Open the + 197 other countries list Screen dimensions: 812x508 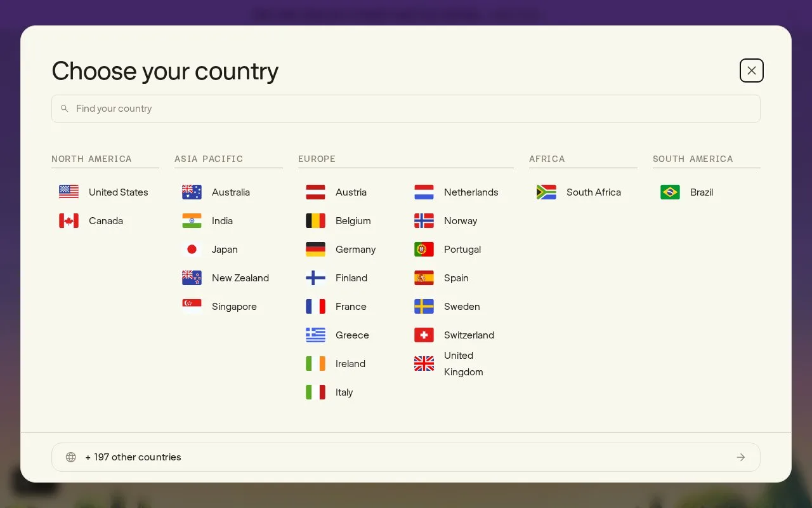pos(406,457)
